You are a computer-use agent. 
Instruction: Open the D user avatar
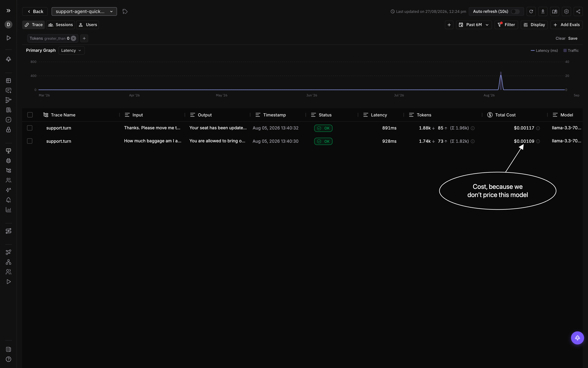tap(9, 24)
